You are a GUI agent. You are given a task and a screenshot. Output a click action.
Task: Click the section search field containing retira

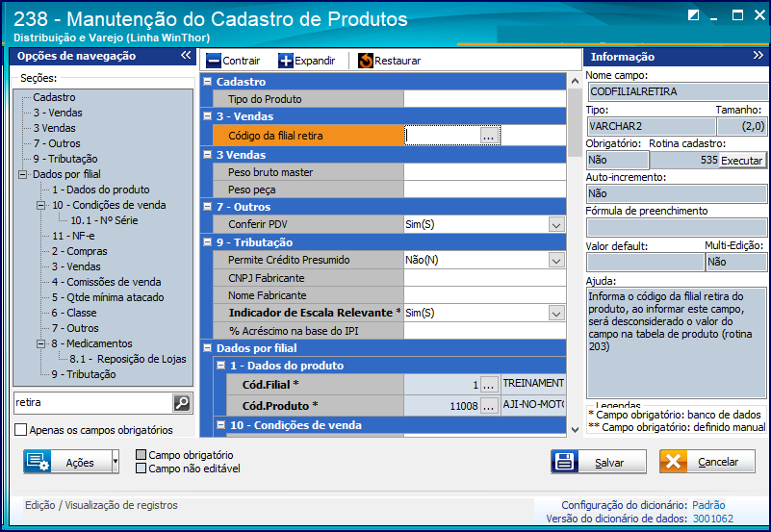tap(93, 403)
